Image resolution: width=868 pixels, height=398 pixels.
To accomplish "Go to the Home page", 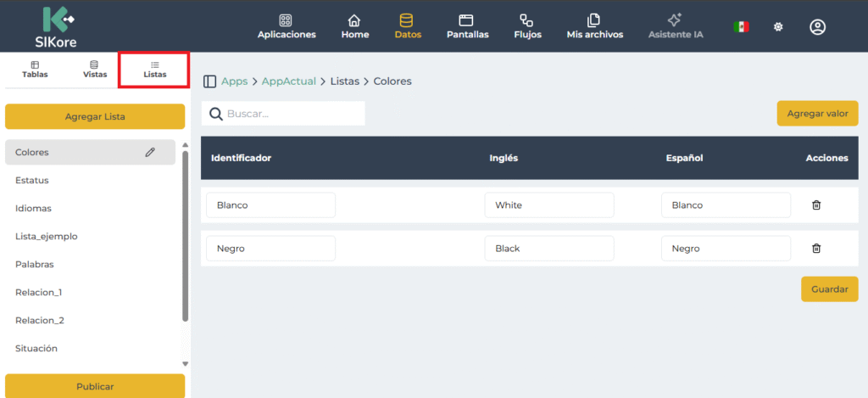I will tap(354, 26).
